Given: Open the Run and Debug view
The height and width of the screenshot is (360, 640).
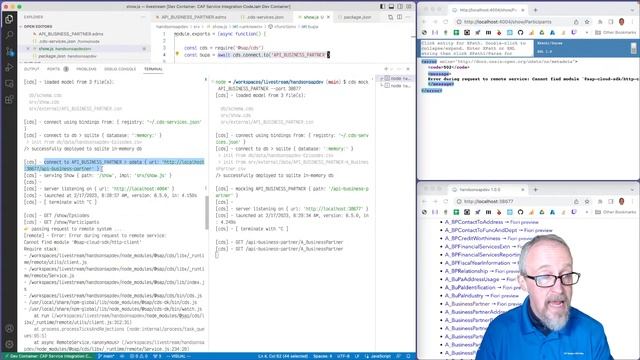Looking at the screenshot, I should pos(9,67).
